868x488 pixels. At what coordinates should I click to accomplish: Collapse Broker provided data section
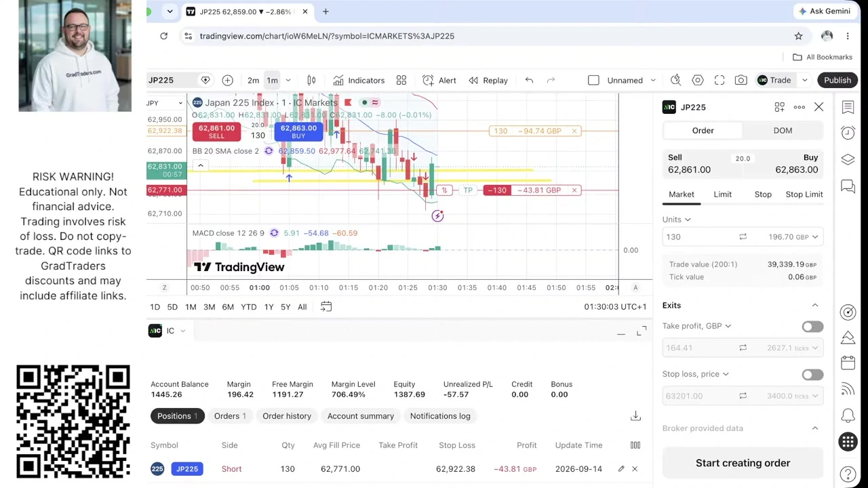815,428
